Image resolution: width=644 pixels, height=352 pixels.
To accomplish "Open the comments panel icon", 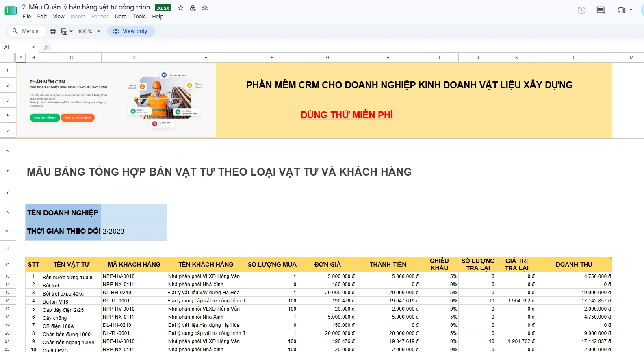I will (x=601, y=10).
